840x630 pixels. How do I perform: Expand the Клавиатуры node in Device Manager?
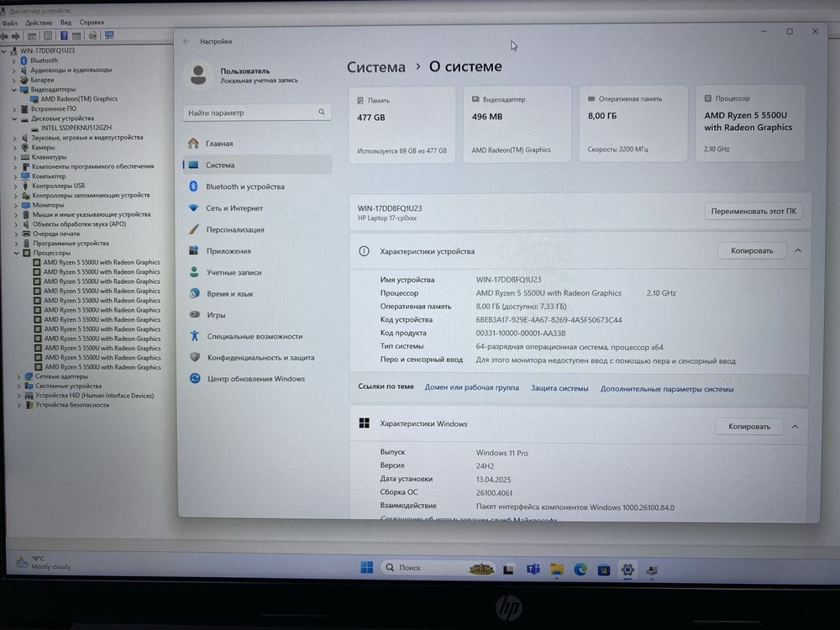click(15, 158)
